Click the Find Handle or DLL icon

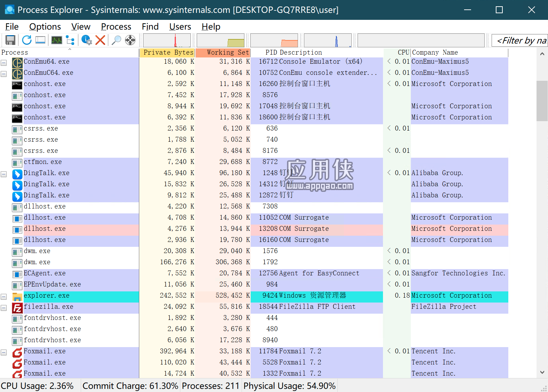116,40
